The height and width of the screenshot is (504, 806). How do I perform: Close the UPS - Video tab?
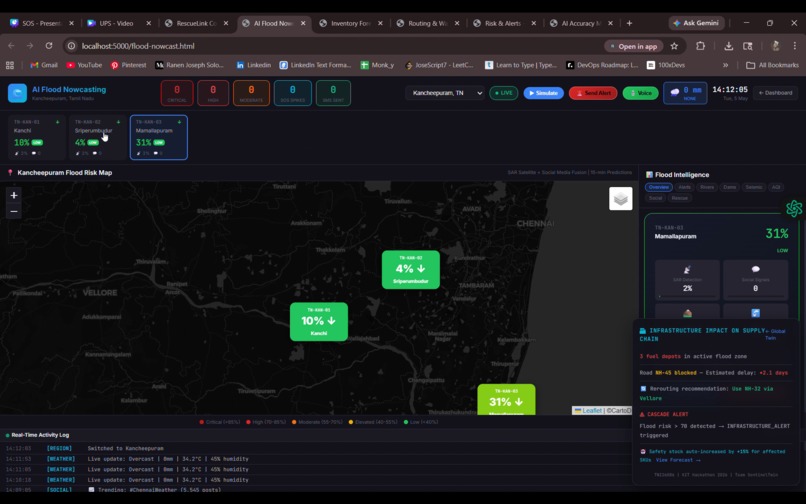[149, 23]
